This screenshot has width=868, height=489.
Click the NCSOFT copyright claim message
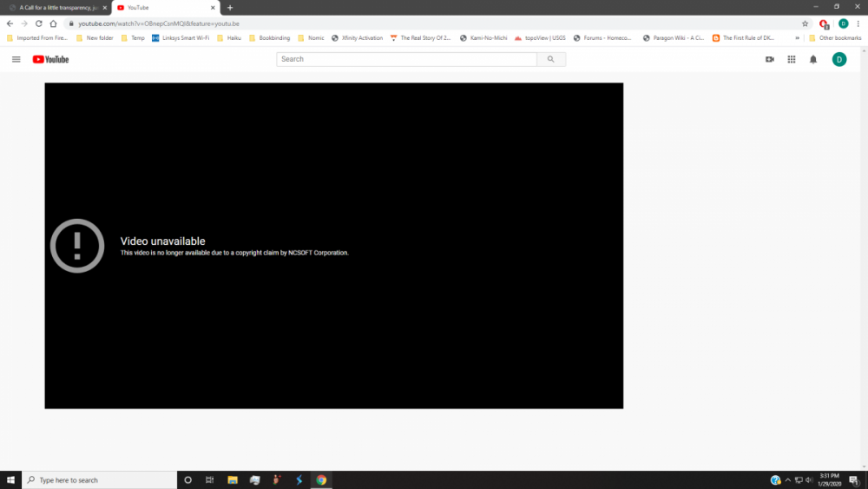coord(234,253)
